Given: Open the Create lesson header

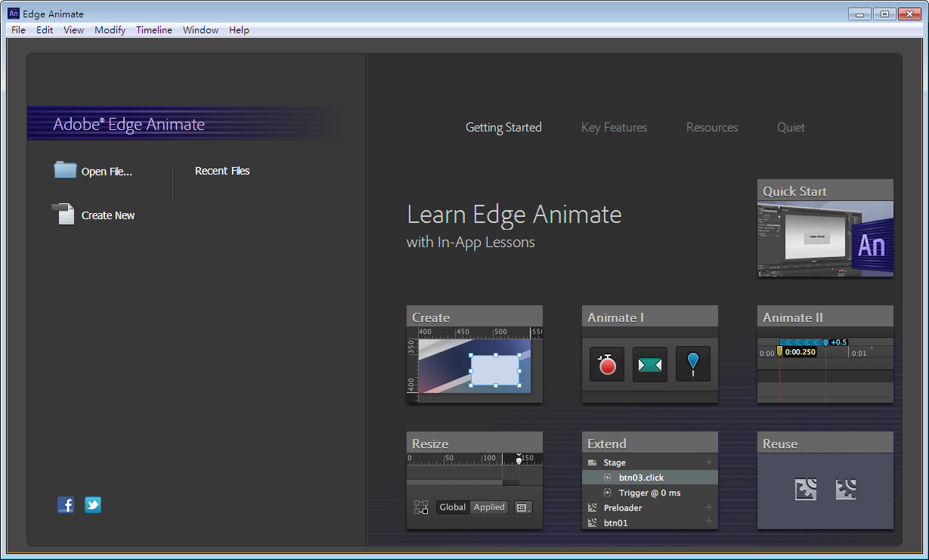Looking at the screenshot, I should click(x=475, y=317).
